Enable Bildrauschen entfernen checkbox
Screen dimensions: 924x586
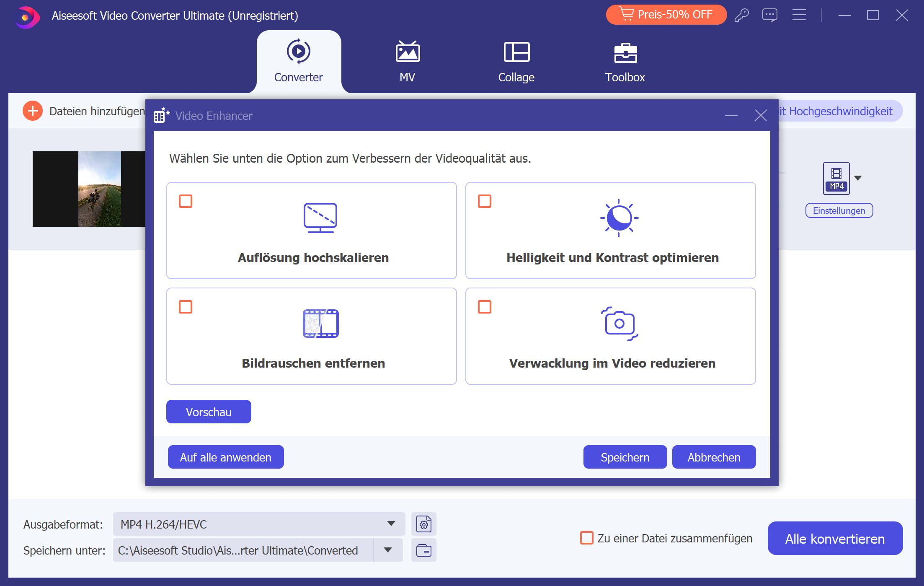point(186,307)
